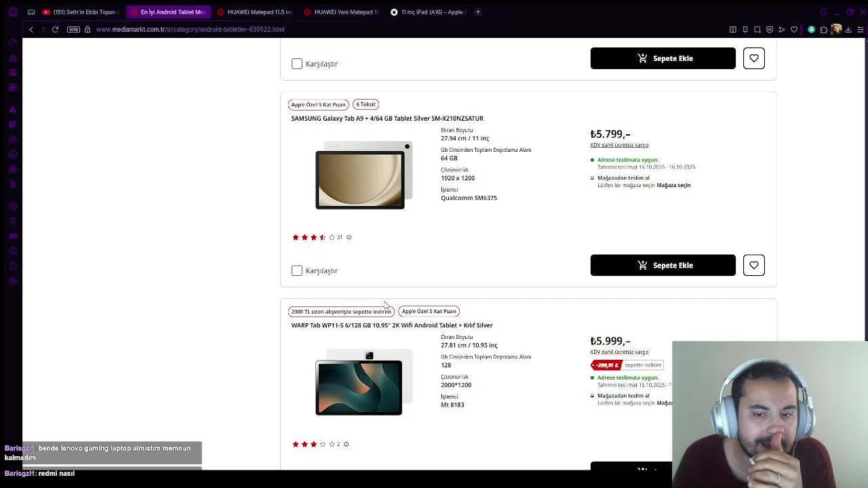The image size is (868, 488).
Task: Reload the page in browser toolbar
Action: 55,29
